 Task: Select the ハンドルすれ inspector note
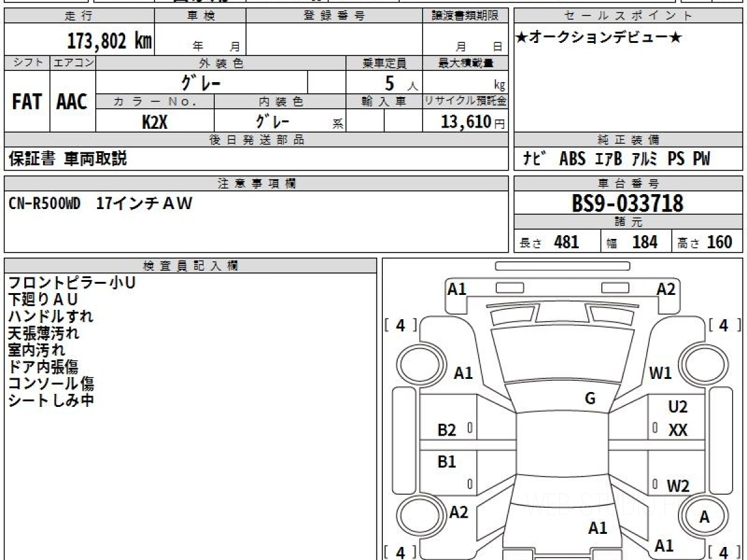click(x=50, y=316)
